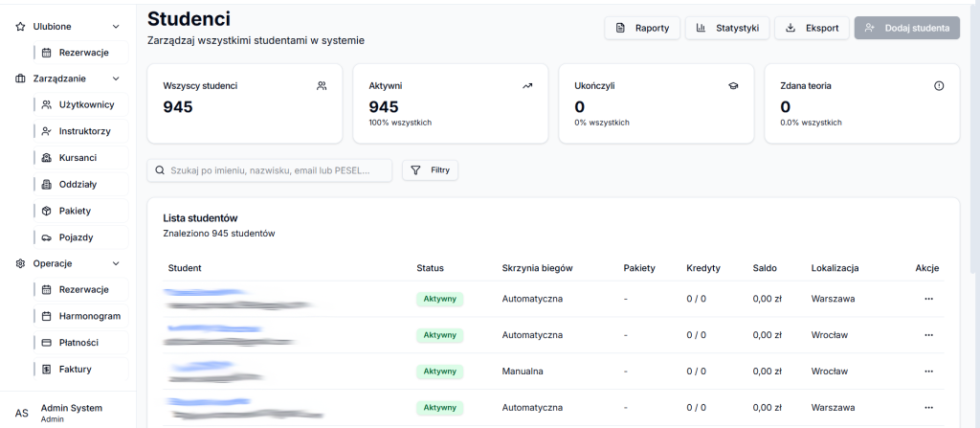Open the Statystyki view
Viewport: 980px width, 428px height.
[727, 28]
